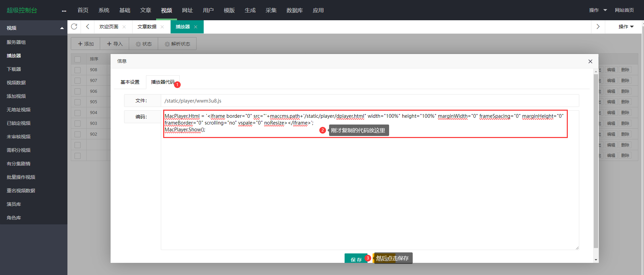Screen dimensions: 644x275
Task: Collapse the 视频 sidebar section
Action: click(x=62, y=28)
